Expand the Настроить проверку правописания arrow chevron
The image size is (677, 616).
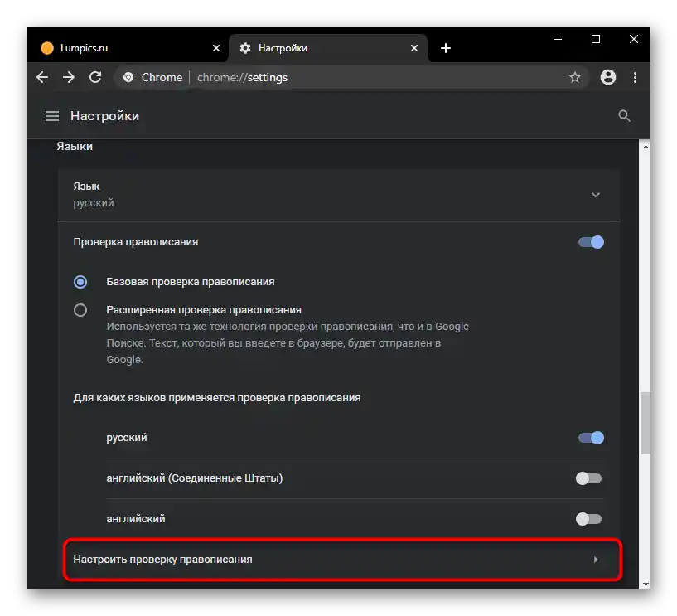coord(595,560)
